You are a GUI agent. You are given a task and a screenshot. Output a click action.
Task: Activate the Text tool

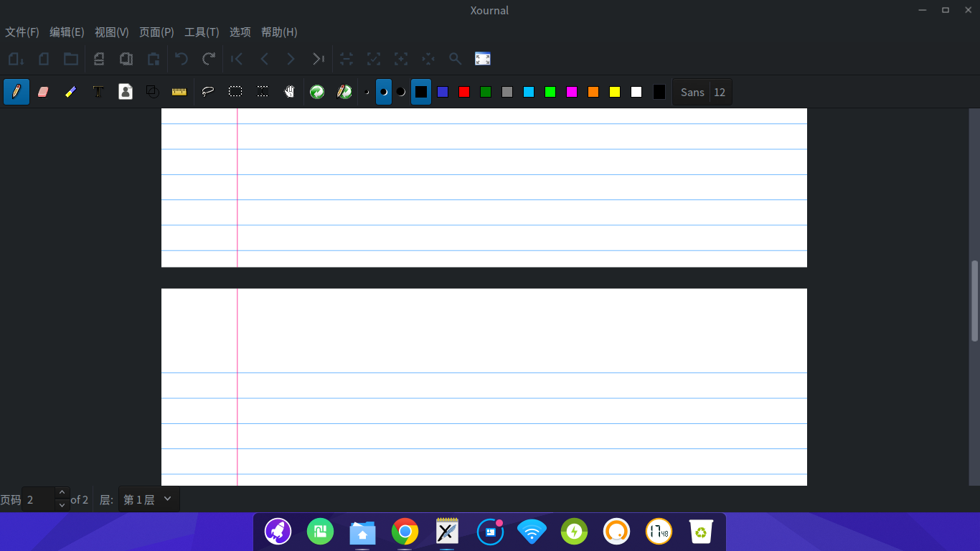coord(98,92)
